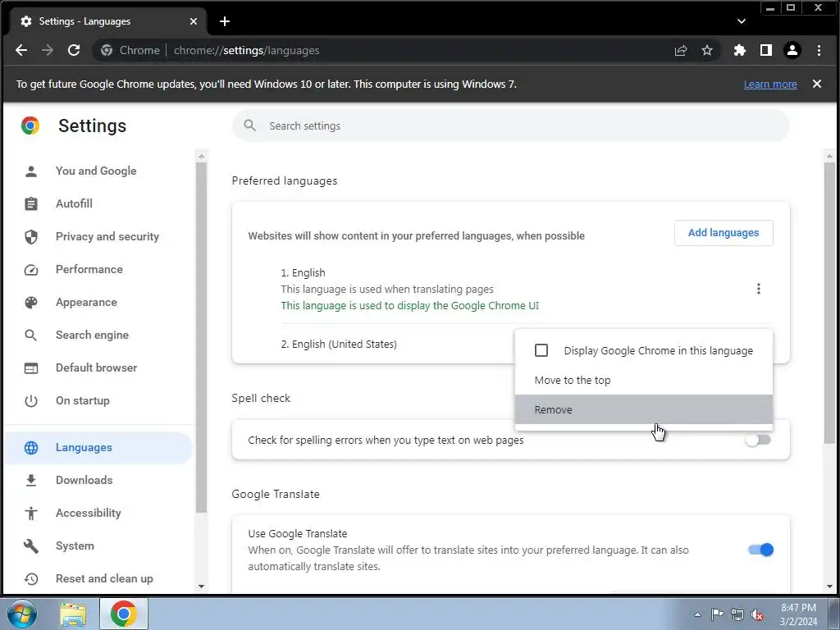
Task: Click the main page scroll up arrow
Action: click(x=829, y=157)
